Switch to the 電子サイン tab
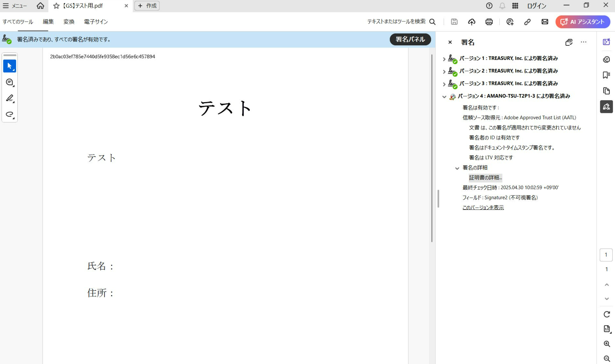The height and width of the screenshot is (364, 615). pos(96,22)
